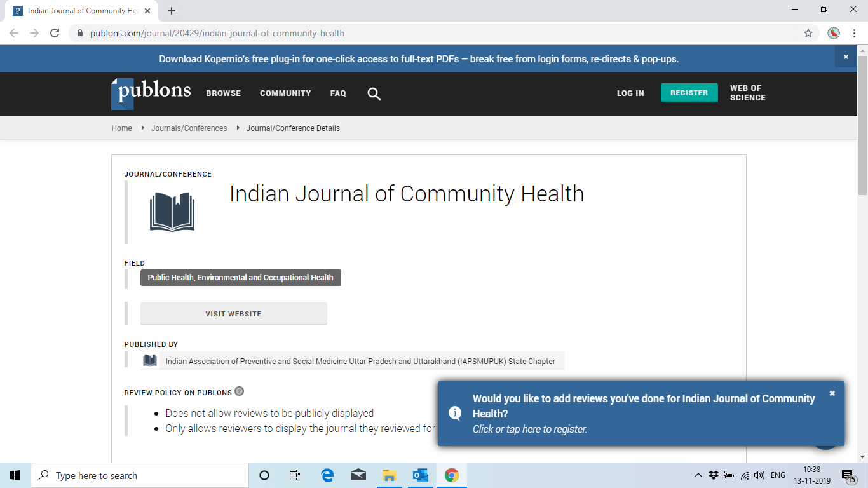
Task: Bookmark this page with the star icon
Action: click(808, 33)
